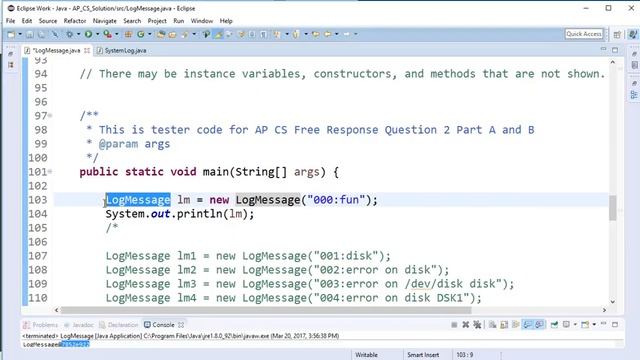Image resolution: width=640 pixels, height=360 pixels.
Task: Click the New Java Package icon
Action: [128, 34]
